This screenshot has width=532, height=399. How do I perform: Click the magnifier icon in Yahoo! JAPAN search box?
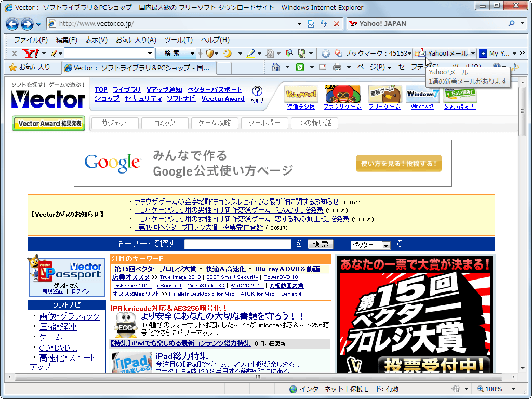[511, 24]
